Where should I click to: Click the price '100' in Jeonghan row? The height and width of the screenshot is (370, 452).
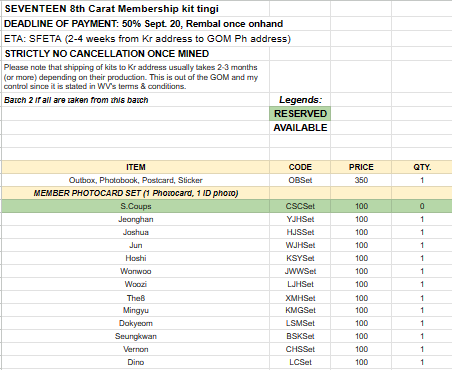tap(361, 219)
